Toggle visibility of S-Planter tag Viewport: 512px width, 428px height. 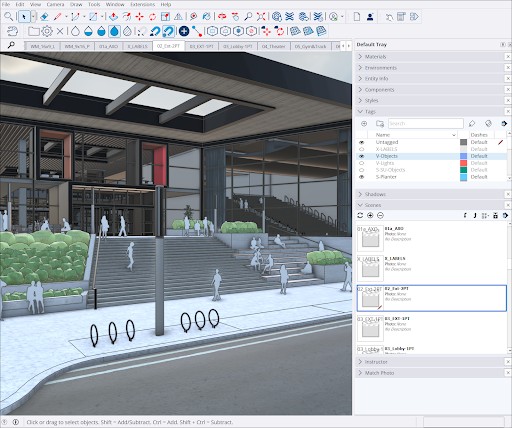pos(361,177)
